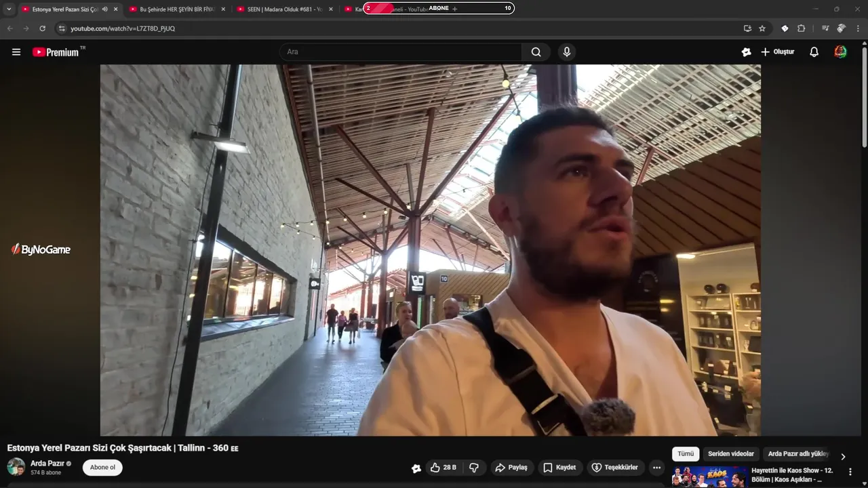Click the video player area

(431, 250)
